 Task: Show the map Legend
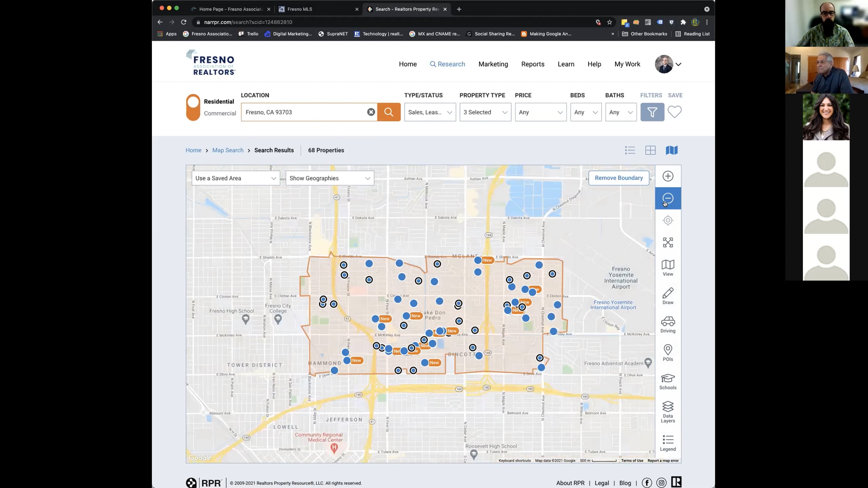(x=668, y=443)
